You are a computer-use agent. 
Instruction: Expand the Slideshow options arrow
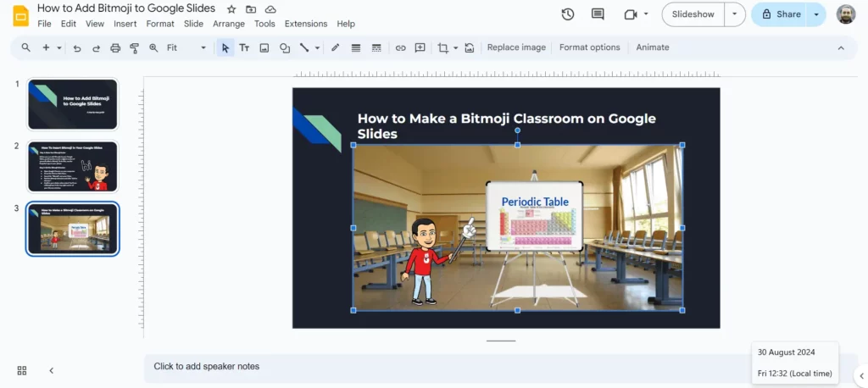[x=735, y=14]
